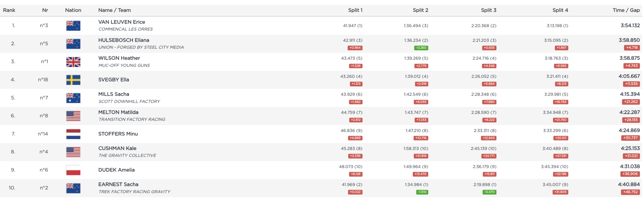The height and width of the screenshot is (198, 644).
Task: Click the Australian flag beside MILLS Sacha
Action: [x=73, y=98]
